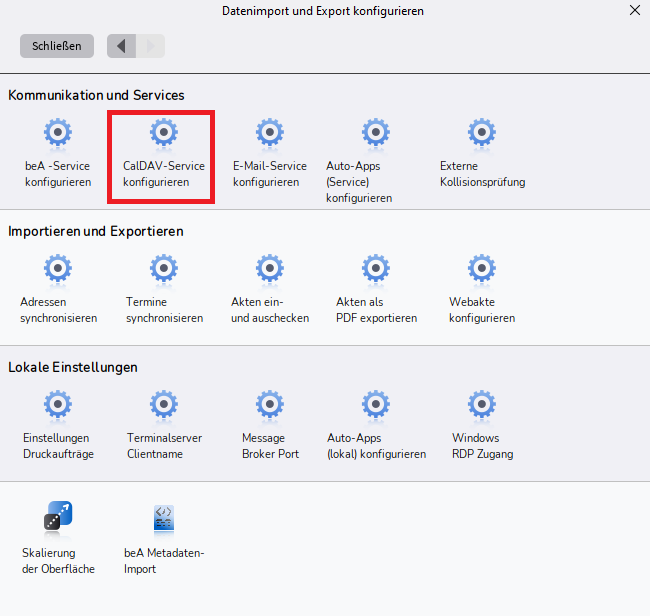Screen dimensions: 650x616
Task: Go back with the left arrow button
Action: click(x=121, y=46)
